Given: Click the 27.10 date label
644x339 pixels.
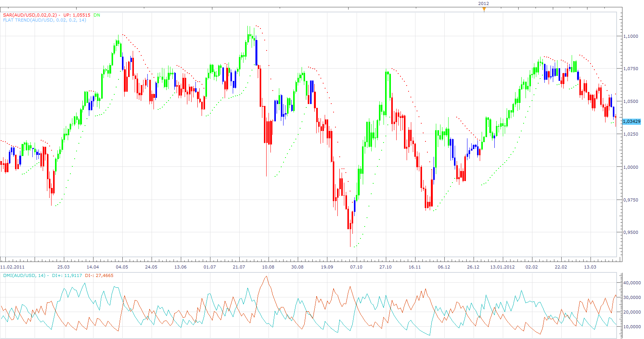Looking at the screenshot, I should point(385,267).
